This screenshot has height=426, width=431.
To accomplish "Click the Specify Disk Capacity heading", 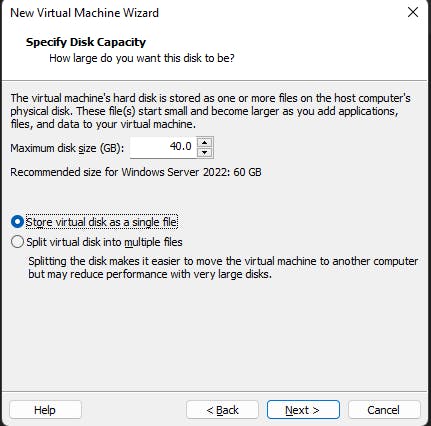I will [86, 42].
